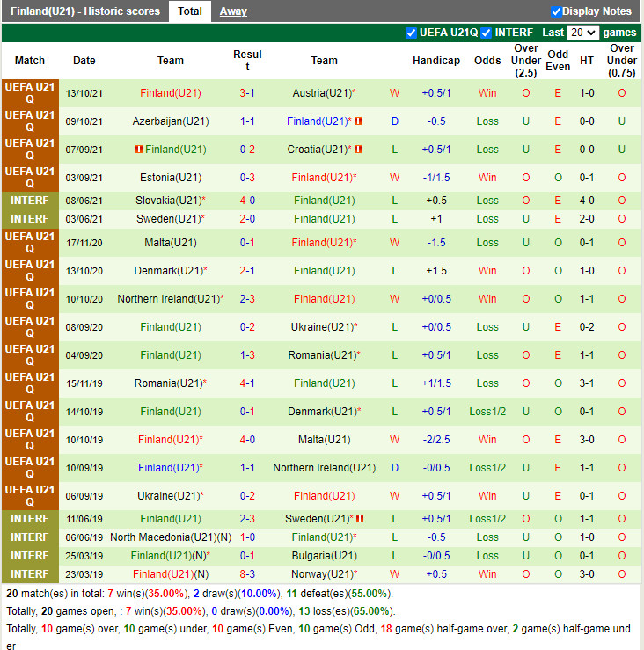The height and width of the screenshot is (650, 644).
Task: Click the 3-1 result against Austria(U21)
Action: [x=247, y=93]
